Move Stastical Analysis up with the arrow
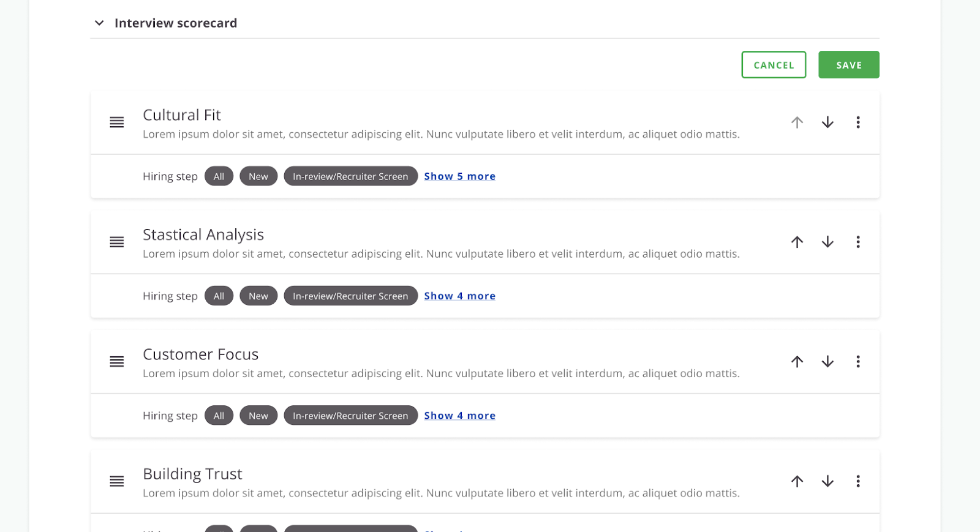 click(x=797, y=242)
